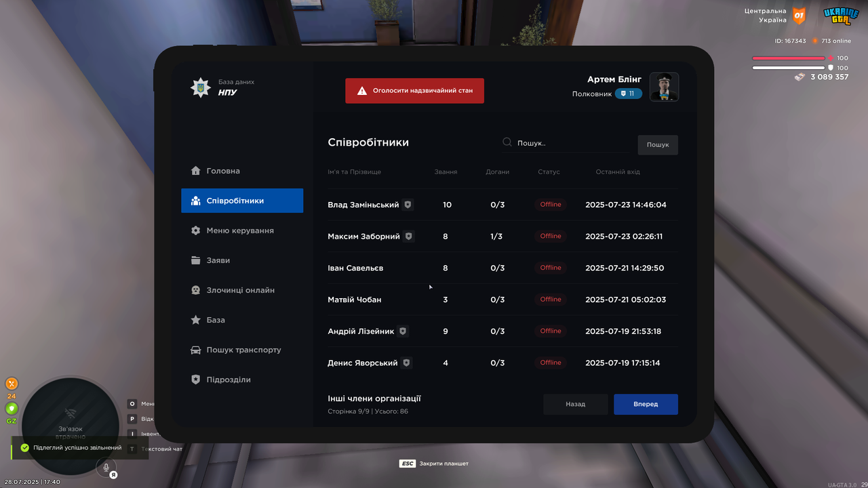Click the Offline status of Матвій Чобан
Viewport: 868px width, 488px height.
pos(551,300)
